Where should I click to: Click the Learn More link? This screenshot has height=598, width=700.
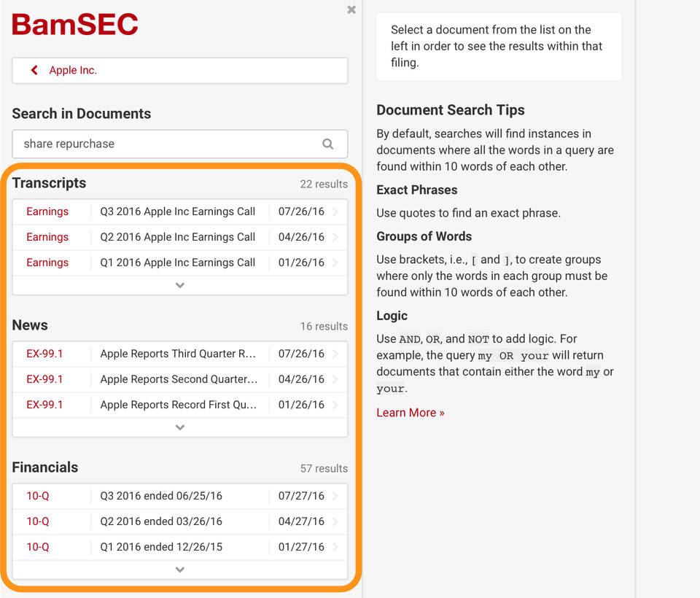click(x=410, y=412)
